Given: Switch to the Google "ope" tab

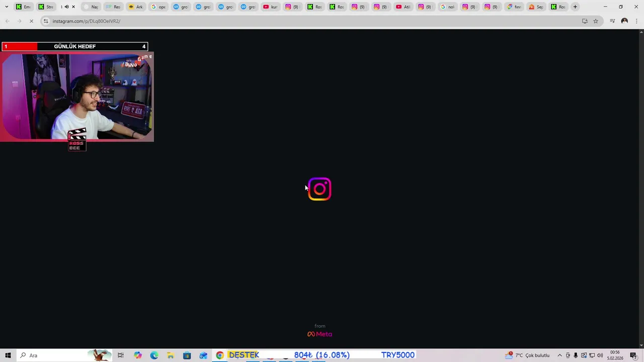Looking at the screenshot, I should click(158, 7).
